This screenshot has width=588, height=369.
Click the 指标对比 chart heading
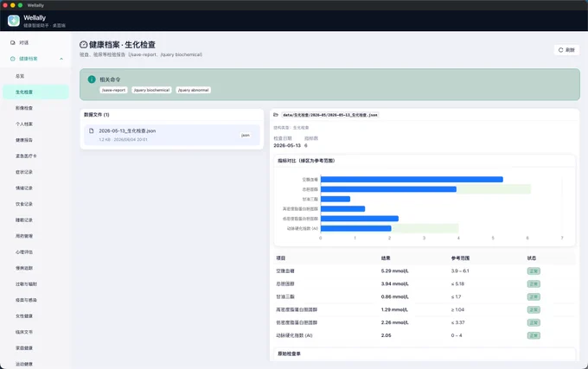pos(306,161)
